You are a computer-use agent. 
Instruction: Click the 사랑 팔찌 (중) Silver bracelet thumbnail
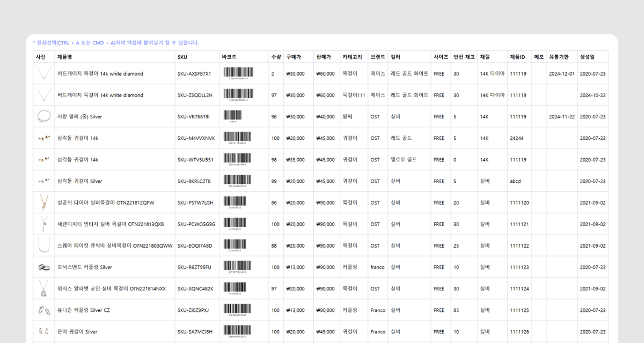[x=43, y=116]
